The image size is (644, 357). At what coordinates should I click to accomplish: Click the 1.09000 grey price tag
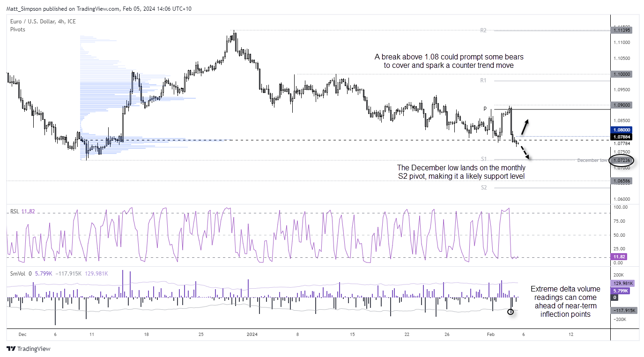(622, 105)
